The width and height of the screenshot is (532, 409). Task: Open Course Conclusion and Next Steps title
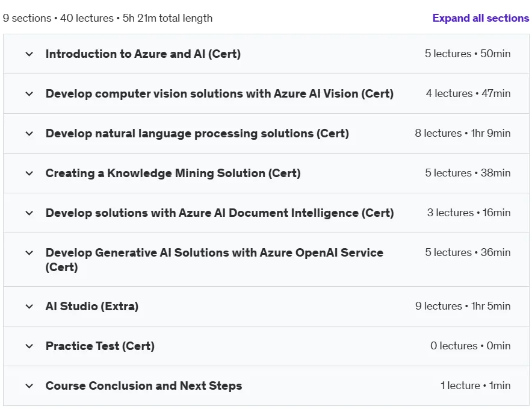click(x=144, y=386)
